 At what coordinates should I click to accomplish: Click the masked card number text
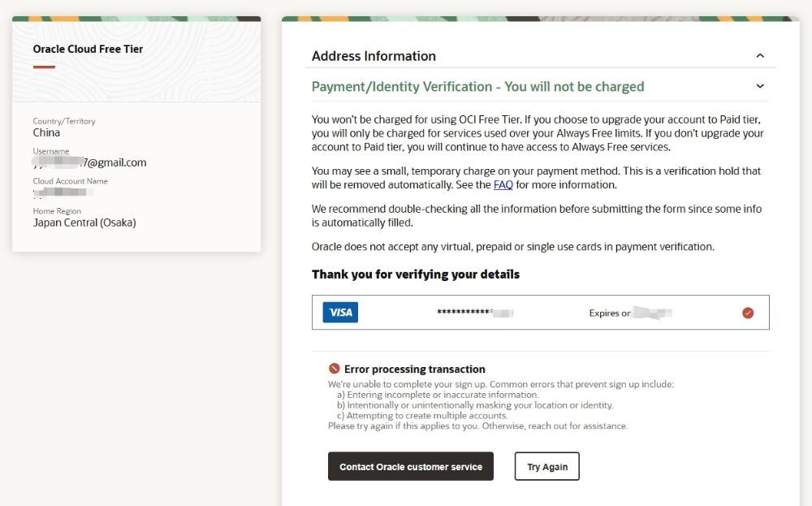click(x=474, y=313)
